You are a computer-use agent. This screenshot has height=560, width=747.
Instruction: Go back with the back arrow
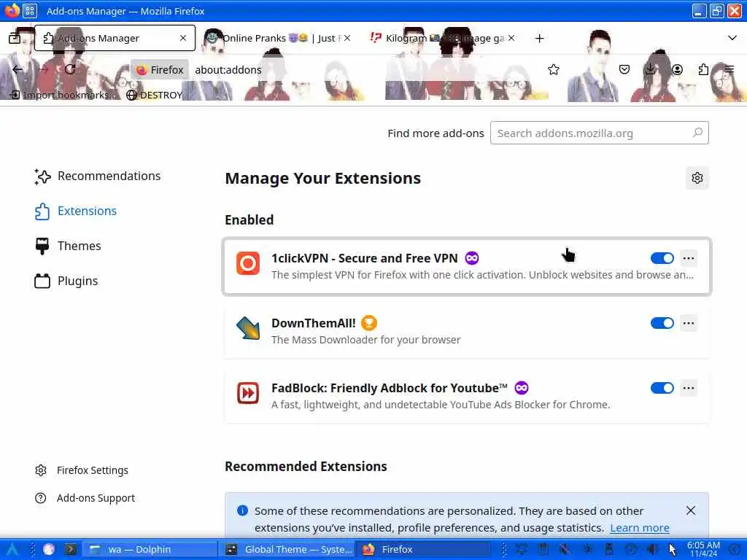18,69
